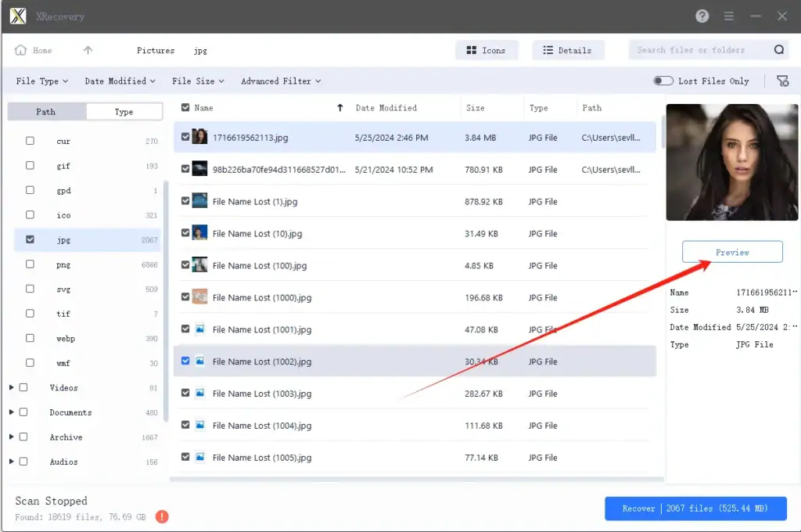Viewport: 801px width, 532px height.
Task: Toggle Lost Files Only
Action: click(663, 81)
